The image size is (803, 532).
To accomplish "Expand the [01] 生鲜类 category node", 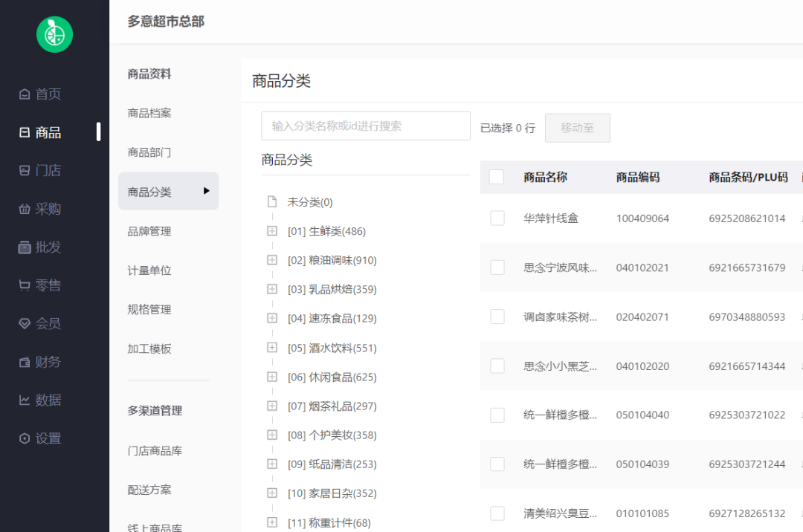I will (272, 231).
